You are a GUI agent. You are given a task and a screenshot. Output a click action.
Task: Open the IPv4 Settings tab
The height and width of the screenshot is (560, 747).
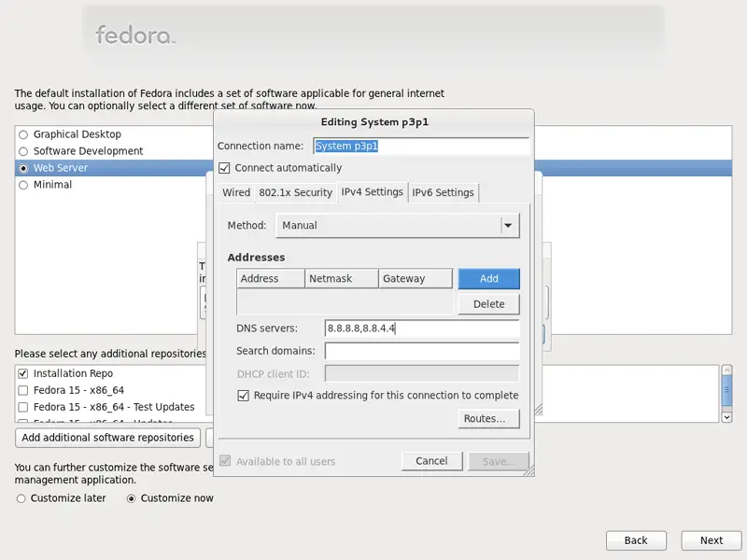tap(372, 192)
